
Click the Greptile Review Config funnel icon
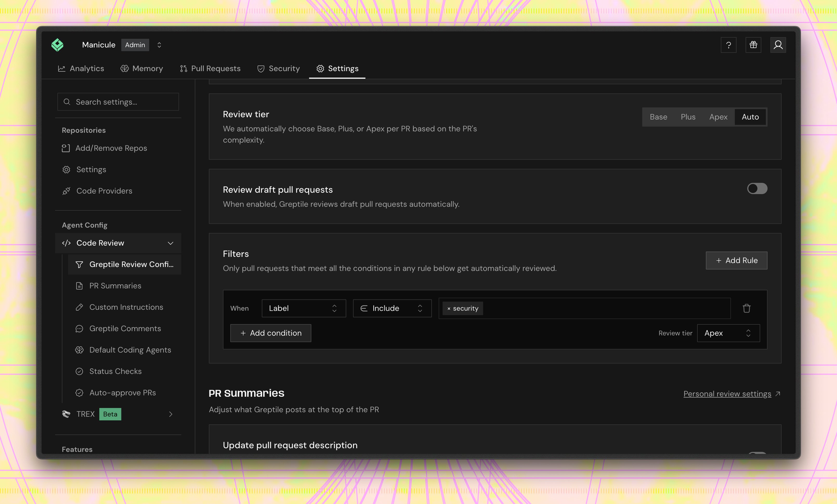coord(79,264)
